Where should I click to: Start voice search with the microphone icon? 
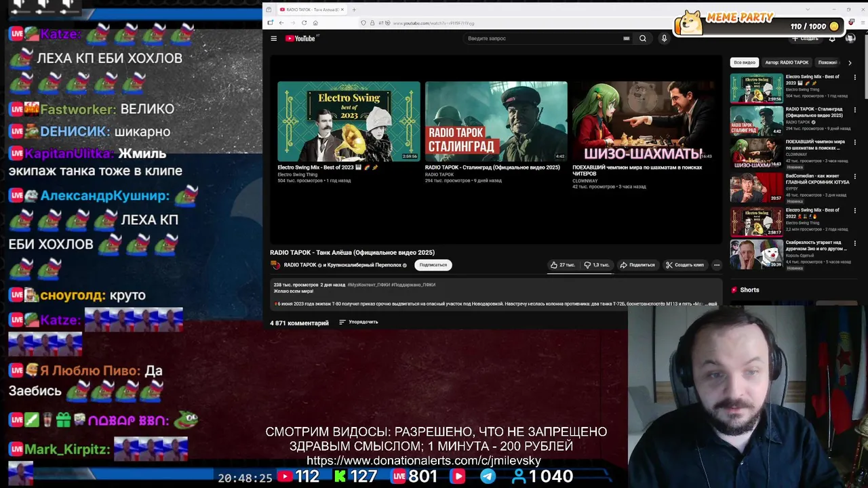click(x=664, y=39)
